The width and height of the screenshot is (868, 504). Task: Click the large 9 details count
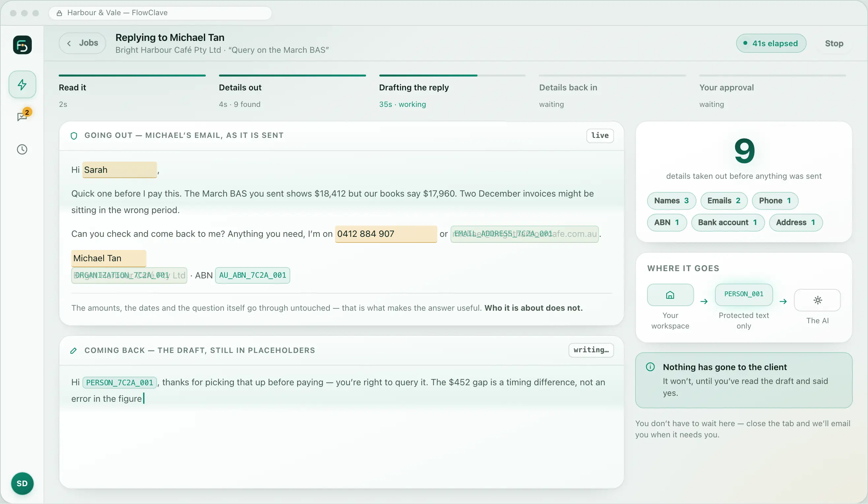point(744,151)
